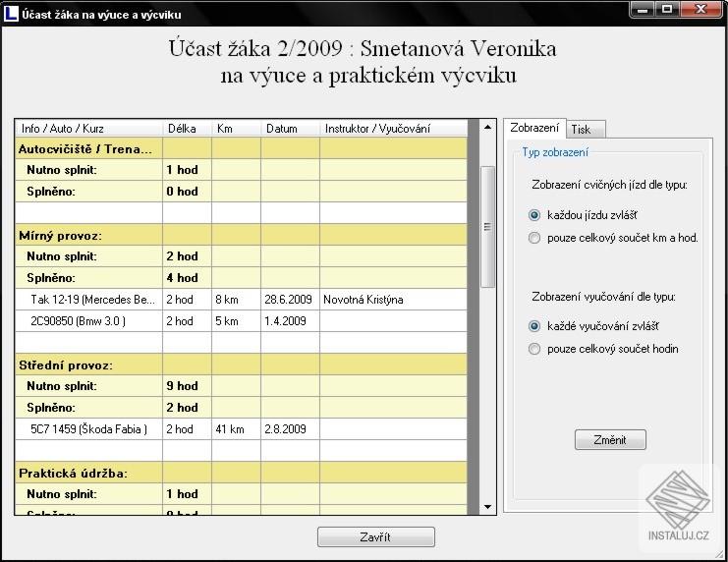The height and width of the screenshot is (562, 728).
Task: Click the '5C7 1459 (Škoda Fabia )' row
Action: [241, 429]
